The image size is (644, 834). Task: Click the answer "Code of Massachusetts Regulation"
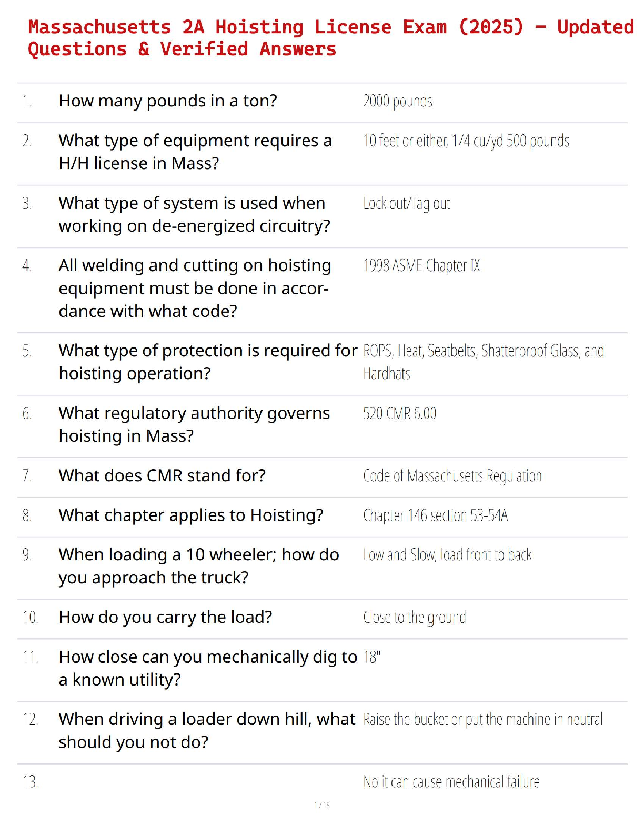(x=452, y=476)
